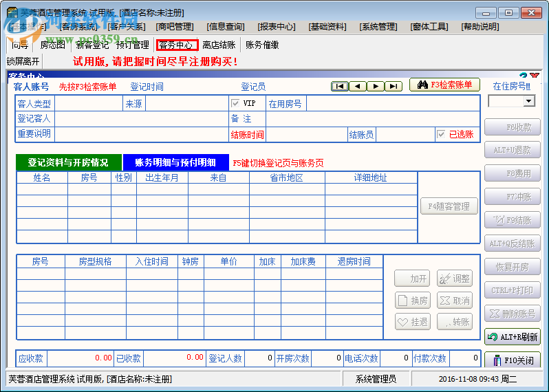Screen dimensions: 549x392
Task: Jump to first record navigation button
Action: (x=340, y=86)
